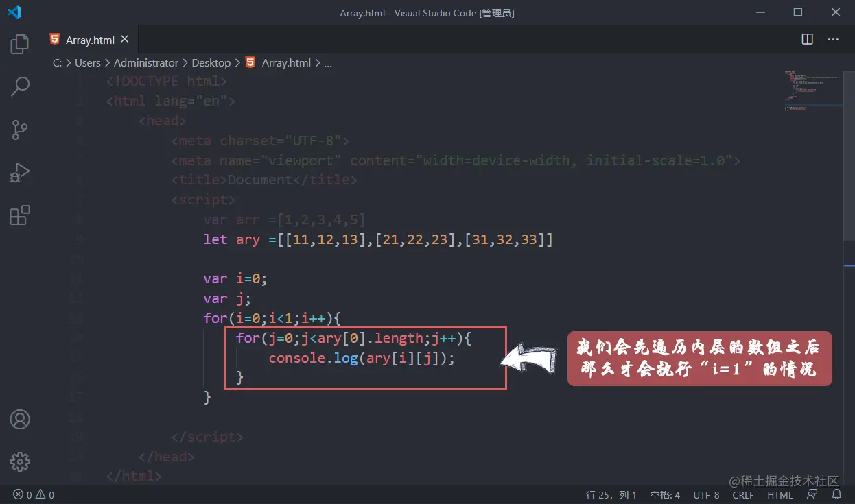This screenshot has height=504, width=855.
Task: Click the 'var arr =[1,2,3,4,5]' line
Action: 284,219
